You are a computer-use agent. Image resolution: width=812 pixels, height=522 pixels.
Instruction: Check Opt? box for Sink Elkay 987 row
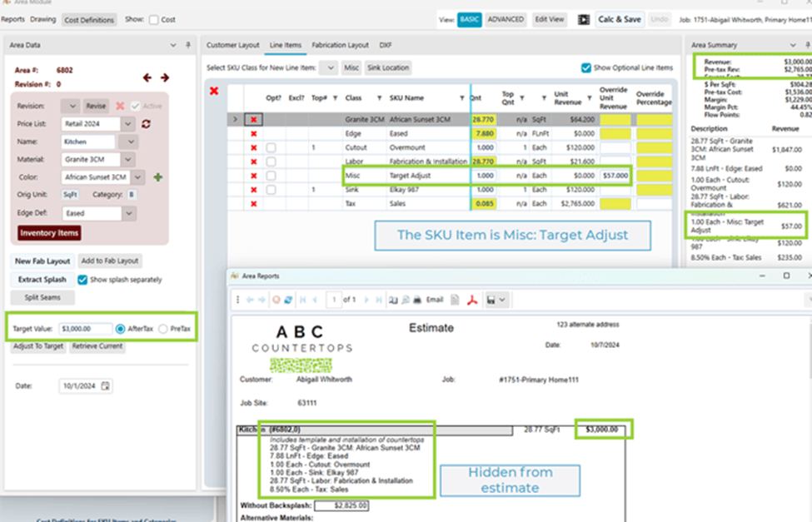[271, 190]
